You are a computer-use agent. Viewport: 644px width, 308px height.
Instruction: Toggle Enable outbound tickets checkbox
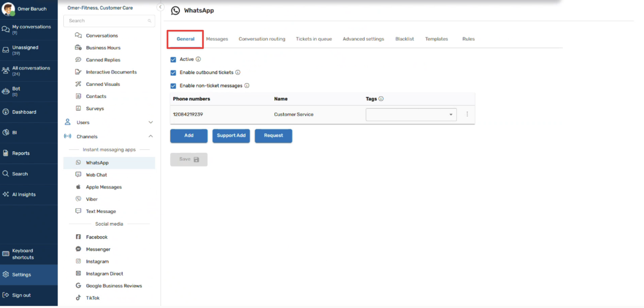coord(173,73)
